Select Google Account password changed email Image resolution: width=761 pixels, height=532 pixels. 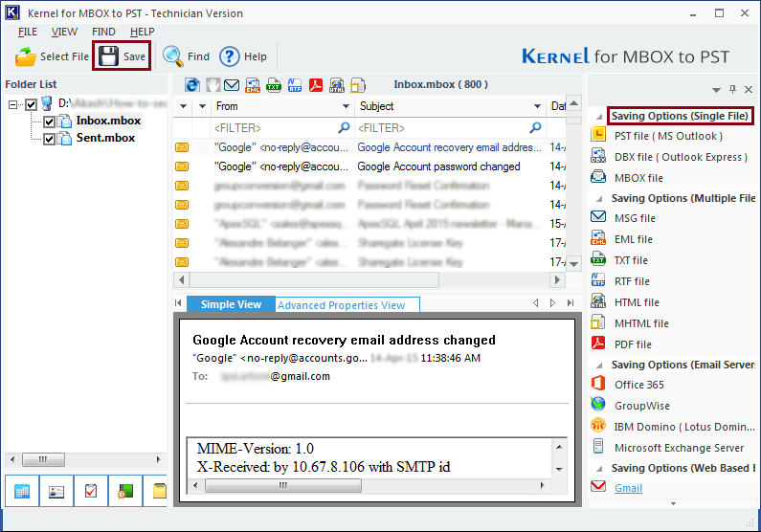[369, 166]
